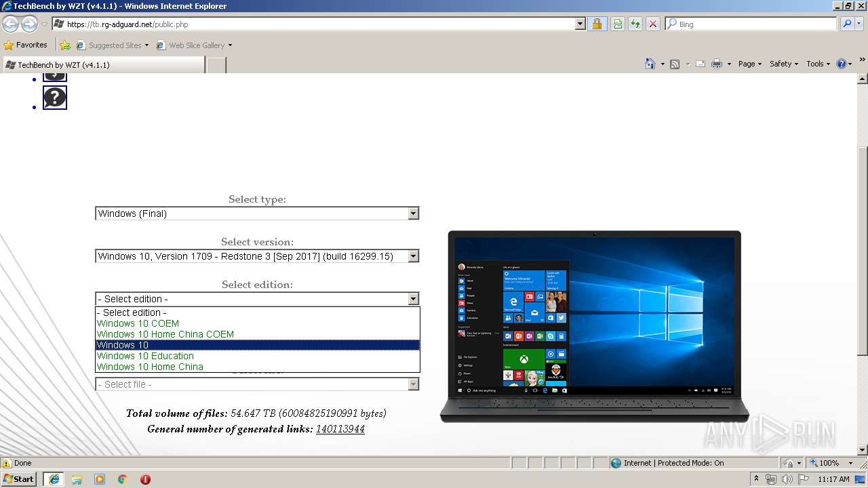Expand the Select type dropdown
The height and width of the screenshot is (488, 868).
(414, 213)
